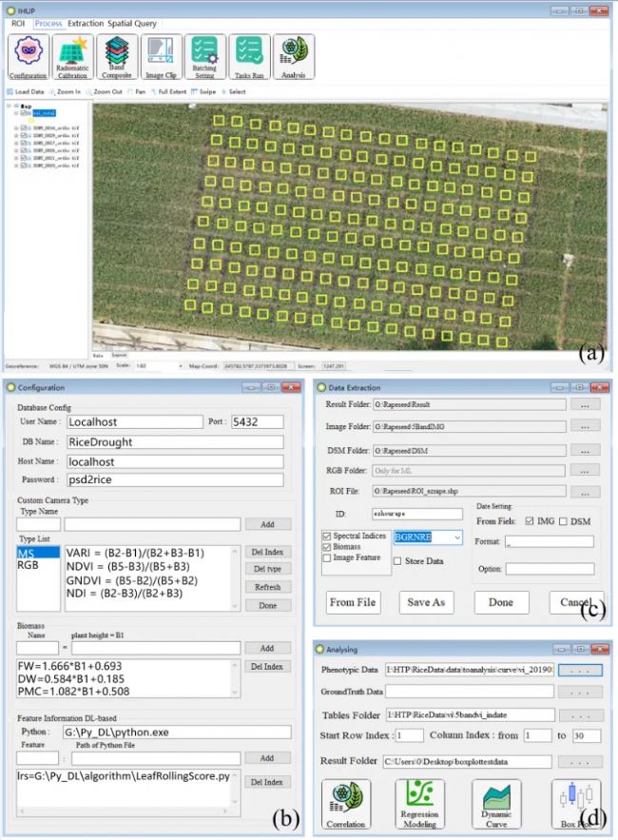Viewport: 618px width, 840px height.
Task: Run Correlation analysis in Analysing window
Action: coord(346,805)
